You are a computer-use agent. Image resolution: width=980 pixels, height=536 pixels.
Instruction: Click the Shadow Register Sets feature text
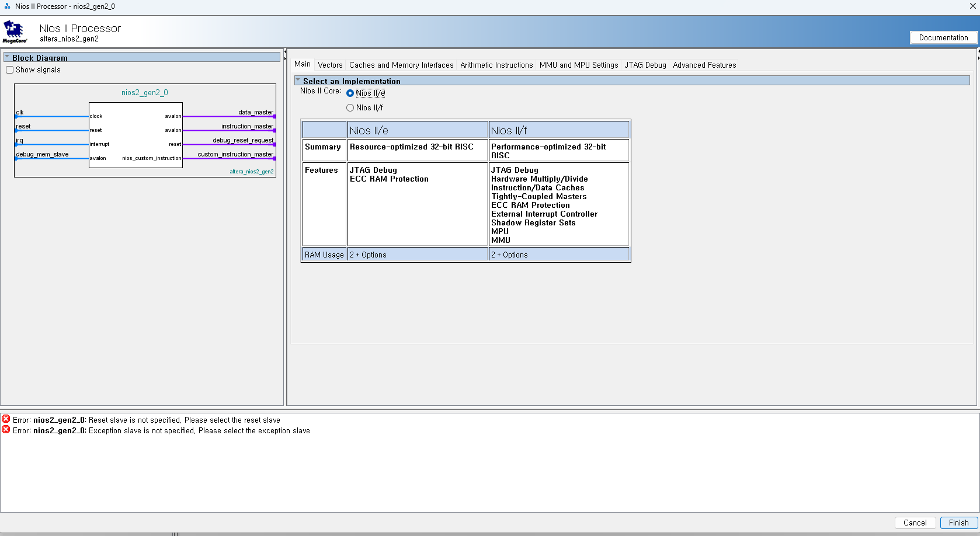point(533,222)
